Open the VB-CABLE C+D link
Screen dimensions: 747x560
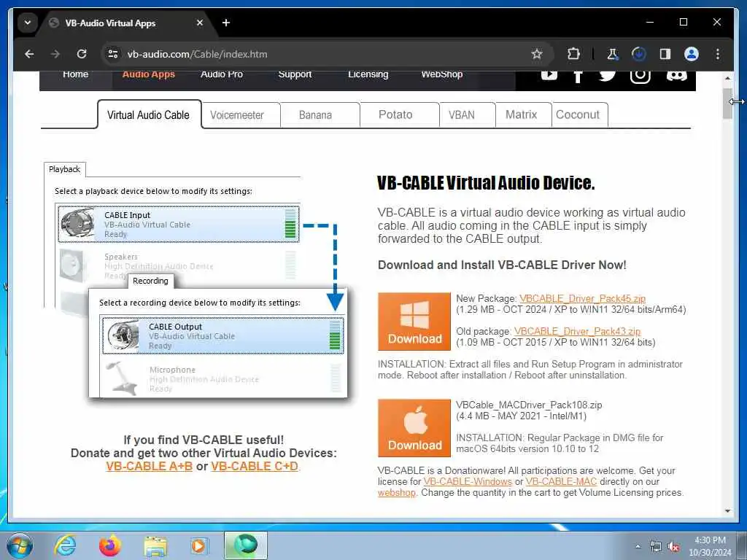point(255,466)
